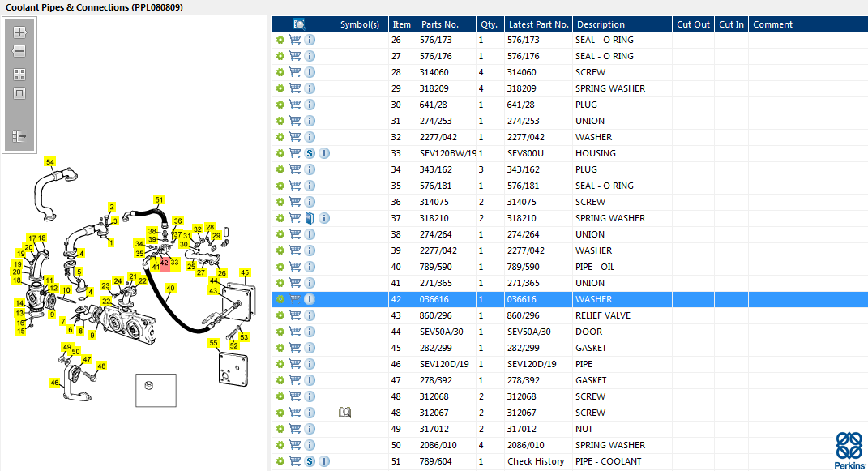This screenshot has width=868, height=471.
Task: Click UNION description in item 38 row
Action: point(589,234)
